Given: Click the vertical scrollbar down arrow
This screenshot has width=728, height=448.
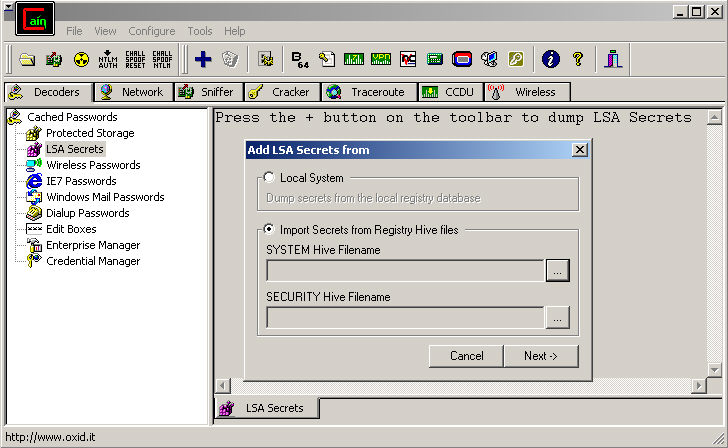Looking at the screenshot, I should pos(715,370).
